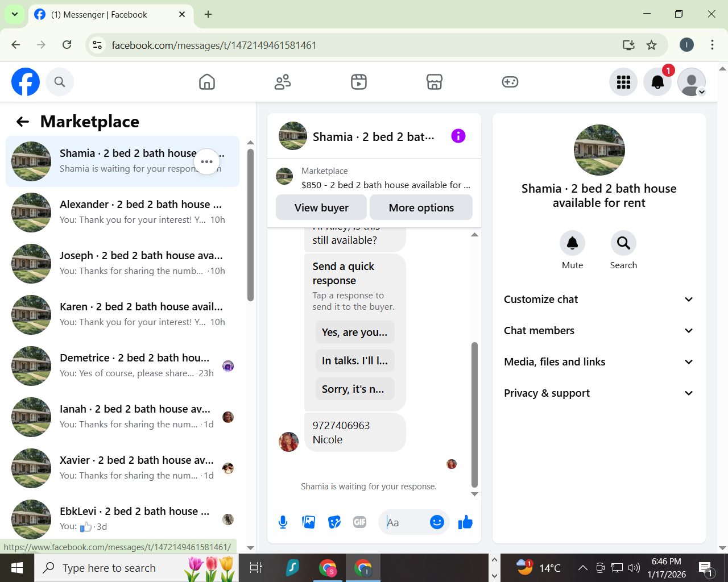Send the 'Yes, are you...' quick response
This screenshot has height=582, width=728.
coord(355,332)
